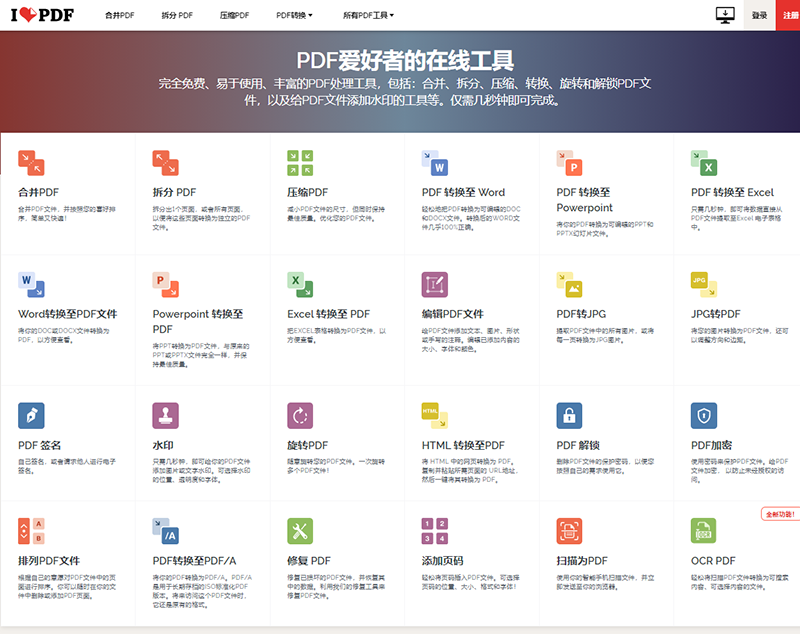This screenshot has height=634, width=800.
Task: Select the 水印 stamp icon
Action: click(165, 416)
